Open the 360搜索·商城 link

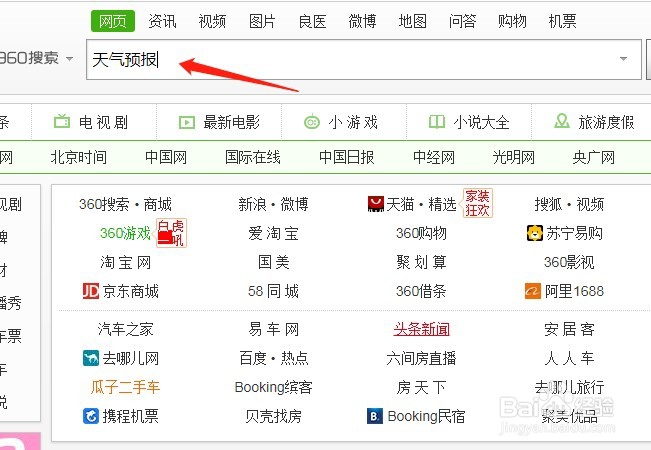tap(125, 204)
